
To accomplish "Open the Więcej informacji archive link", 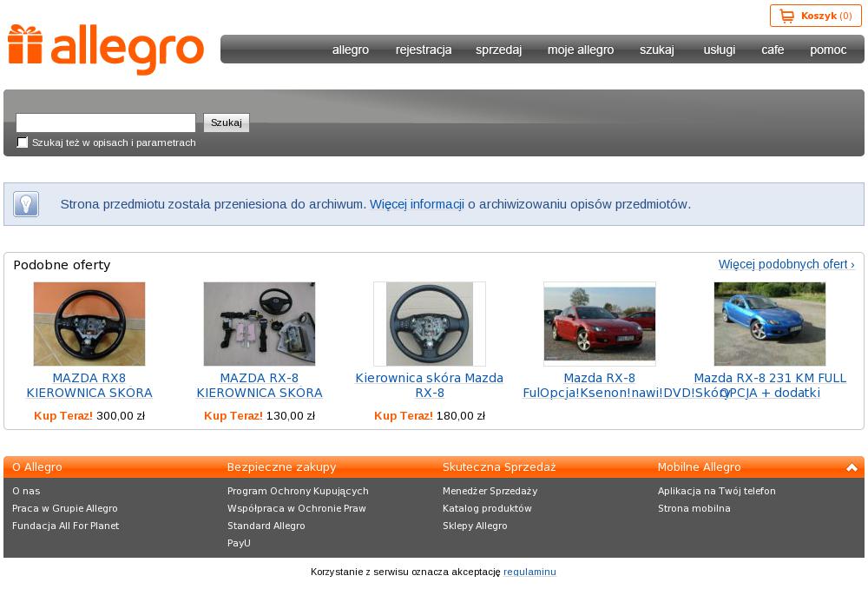I will (x=417, y=204).
